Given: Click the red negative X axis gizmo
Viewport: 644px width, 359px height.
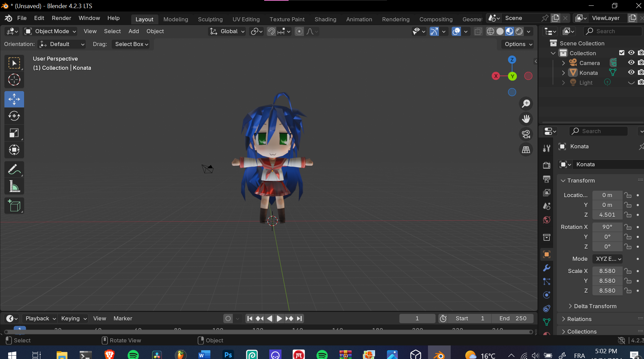Looking at the screenshot, I should [x=528, y=76].
